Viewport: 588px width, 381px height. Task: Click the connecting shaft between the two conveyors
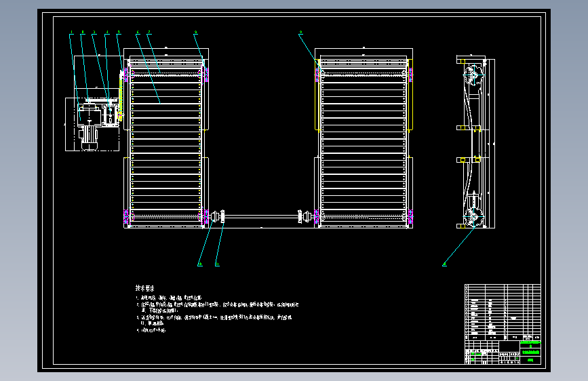261,216
